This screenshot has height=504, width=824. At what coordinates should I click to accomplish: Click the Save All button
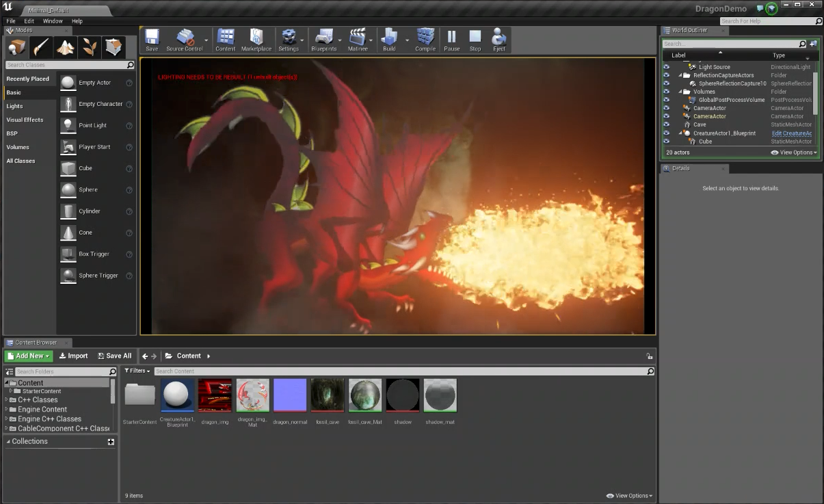114,356
